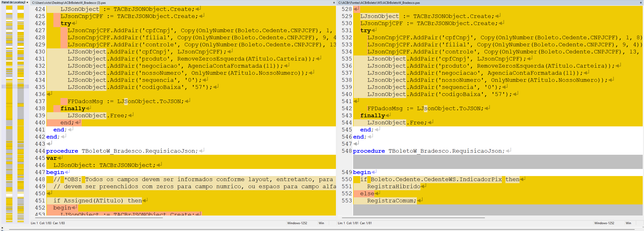Close the Painel de Localização pane

(x=27, y=2)
